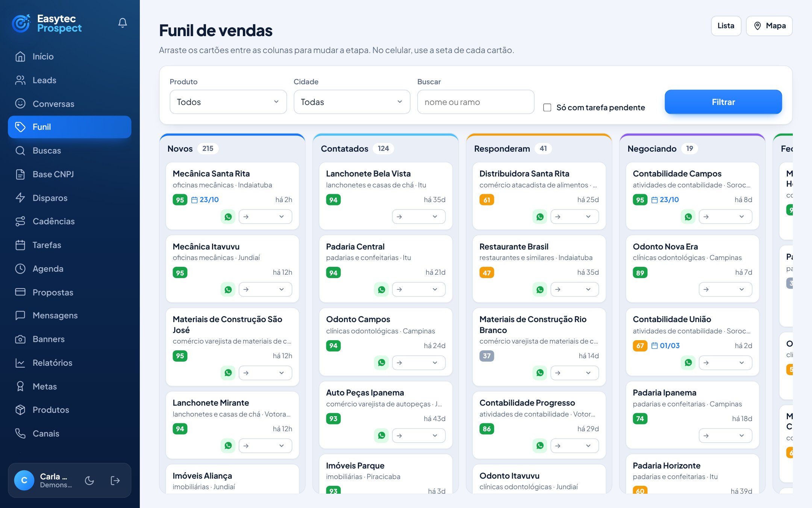Open Cadências in sidebar
This screenshot has height=508, width=812.
pyautogui.click(x=70, y=221)
